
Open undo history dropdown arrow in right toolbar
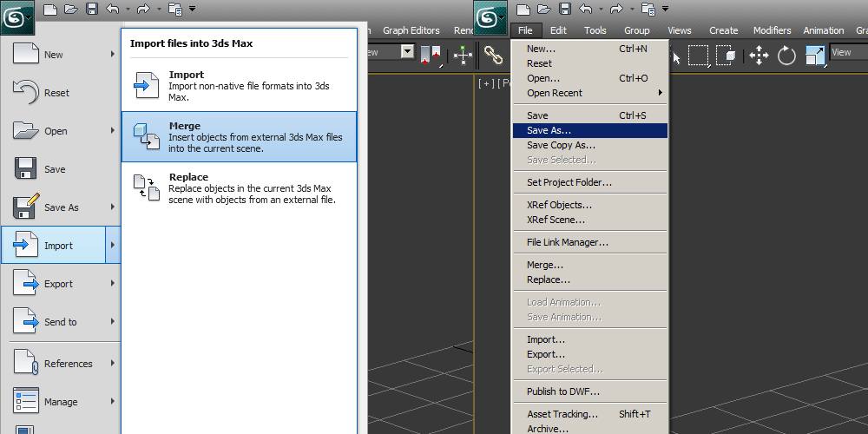602,9
